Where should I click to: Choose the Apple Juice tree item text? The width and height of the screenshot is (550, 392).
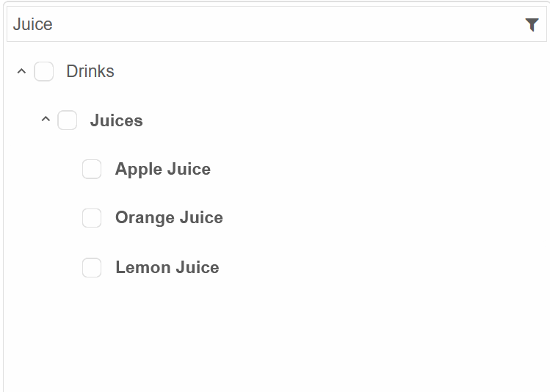coord(163,170)
